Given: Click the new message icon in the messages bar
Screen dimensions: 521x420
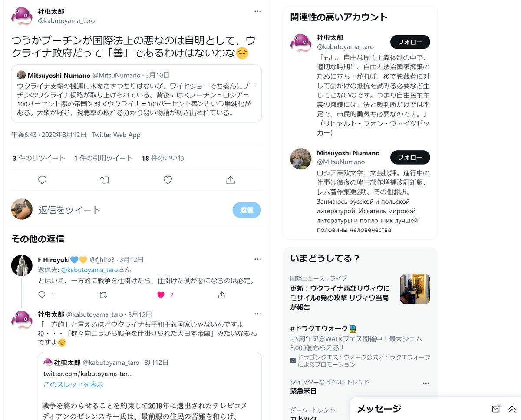Looking at the screenshot, I should (496, 409).
